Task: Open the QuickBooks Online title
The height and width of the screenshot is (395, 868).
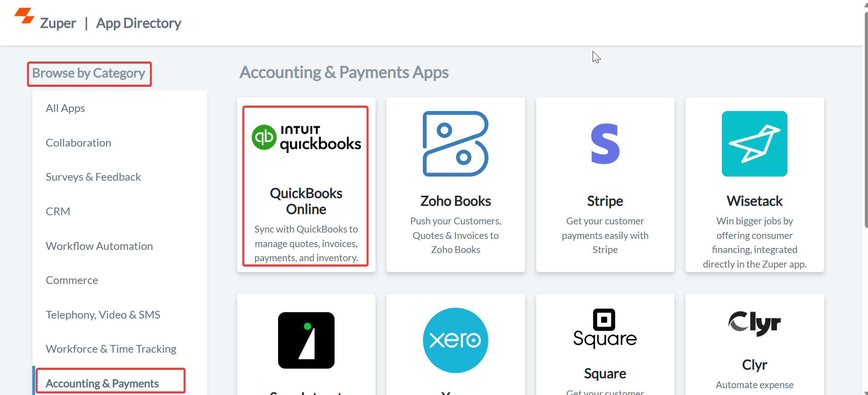Action: 306,201
